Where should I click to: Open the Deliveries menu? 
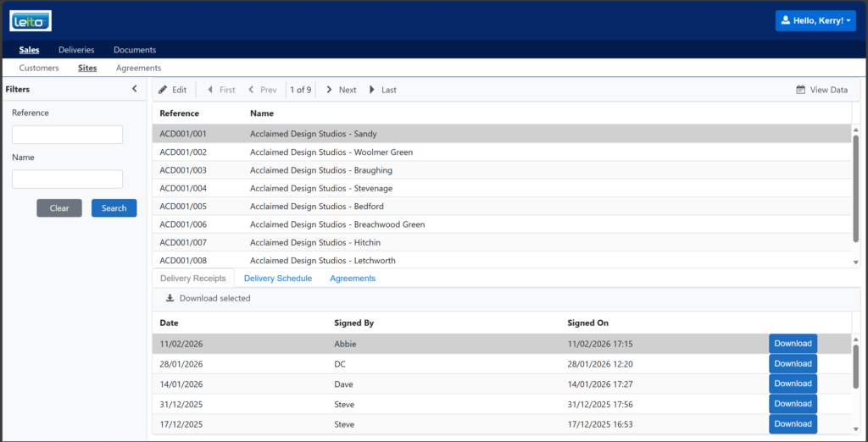point(76,50)
